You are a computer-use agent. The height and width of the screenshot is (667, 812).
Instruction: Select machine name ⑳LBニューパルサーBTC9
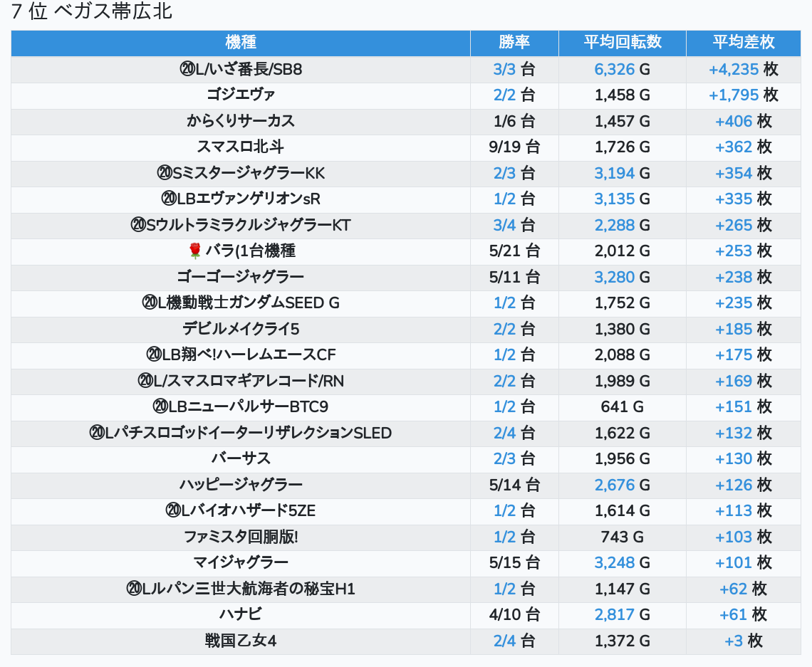[241, 407]
